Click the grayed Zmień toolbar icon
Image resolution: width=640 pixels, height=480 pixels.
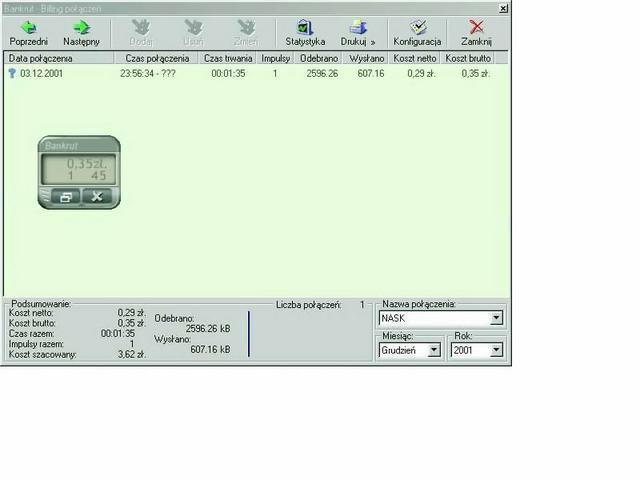pyautogui.click(x=245, y=28)
